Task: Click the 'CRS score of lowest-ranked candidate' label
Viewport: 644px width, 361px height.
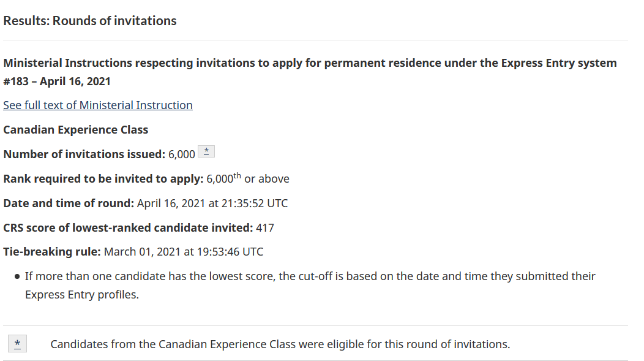Action: point(128,228)
